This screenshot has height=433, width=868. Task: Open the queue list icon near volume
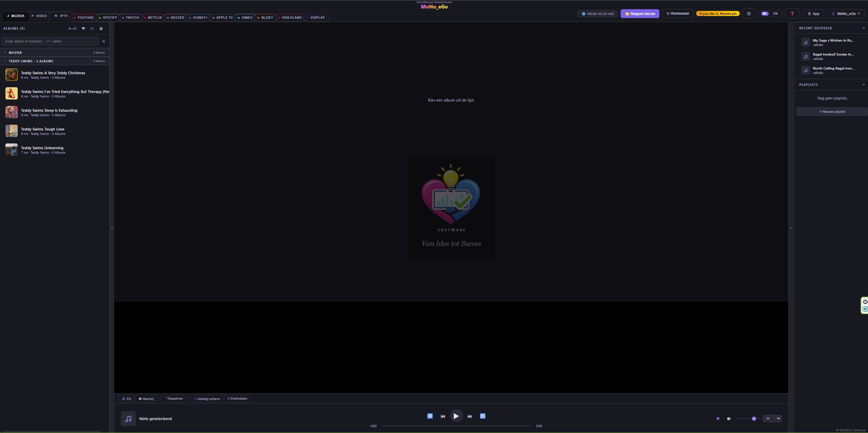click(718, 419)
